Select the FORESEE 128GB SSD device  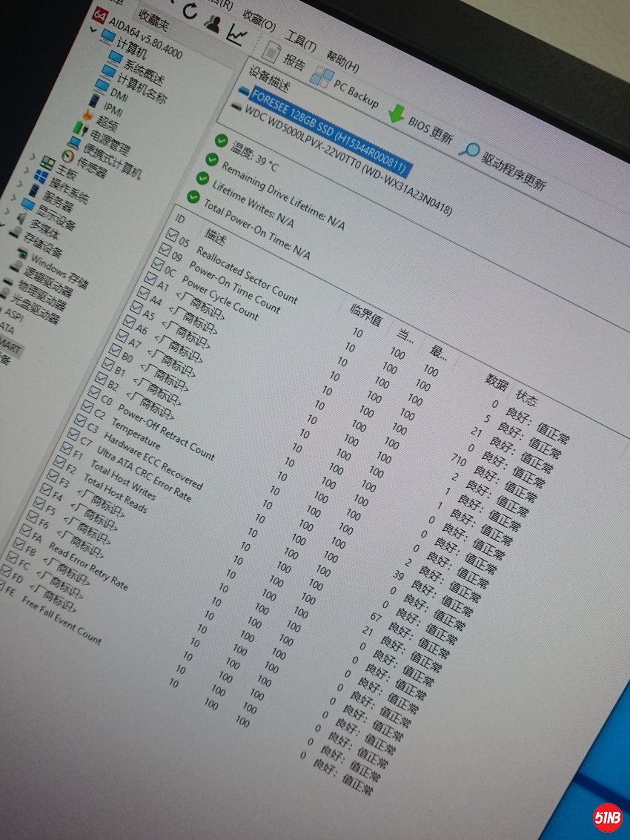tap(331, 131)
